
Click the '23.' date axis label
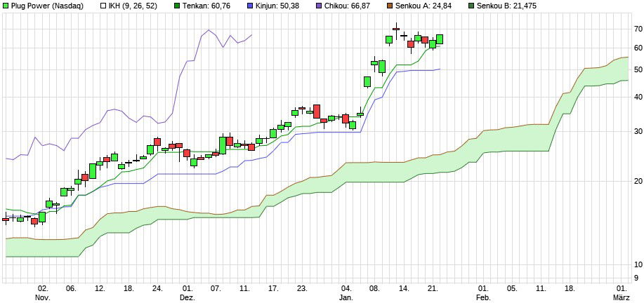point(303,288)
